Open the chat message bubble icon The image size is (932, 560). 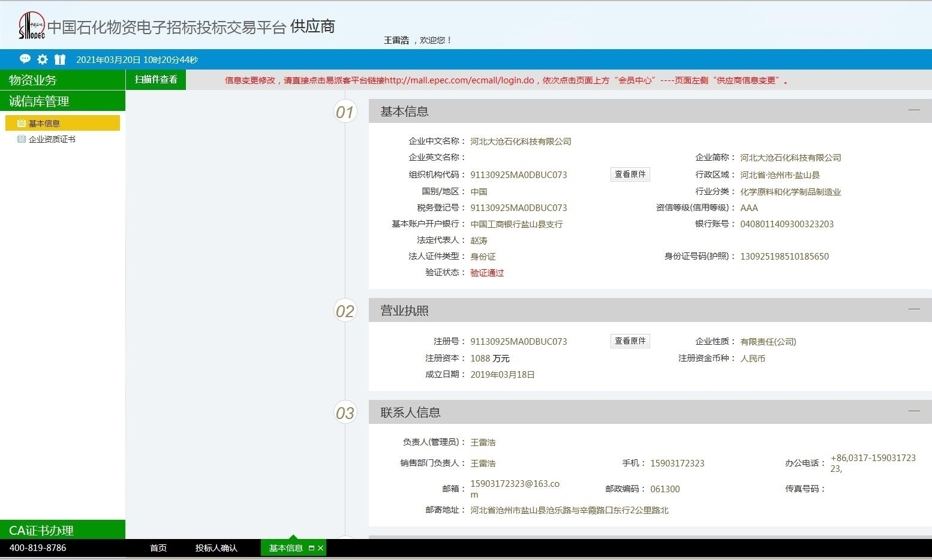coord(25,59)
